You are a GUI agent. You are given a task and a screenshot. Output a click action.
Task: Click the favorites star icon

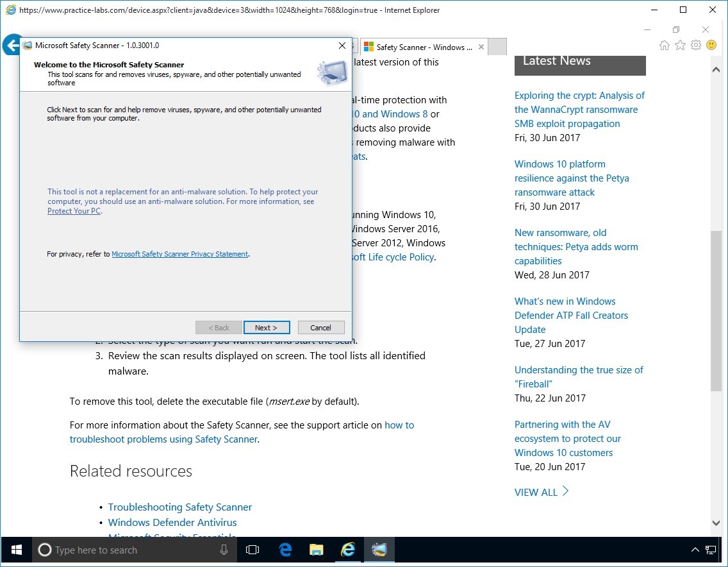coord(680,46)
